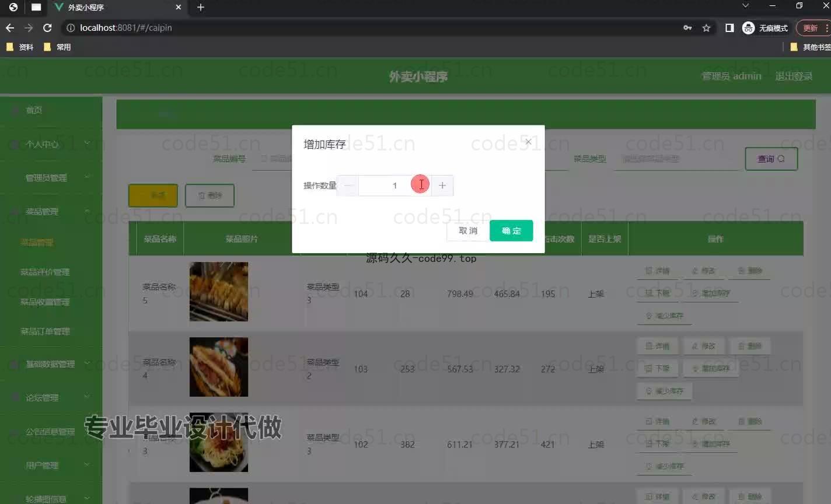Expand 个人中心 sidebar menu
Viewport: 831px width, 504px height.
tap(51, 143)
